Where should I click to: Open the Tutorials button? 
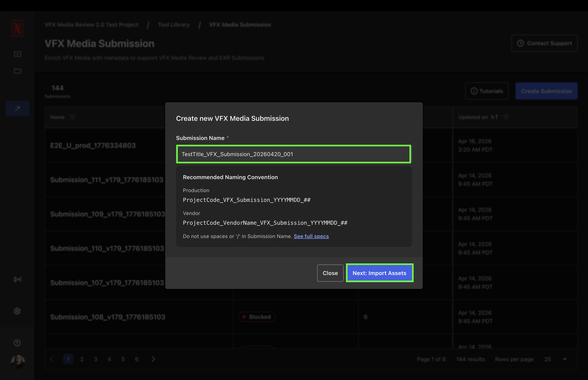tap(487, 91)
